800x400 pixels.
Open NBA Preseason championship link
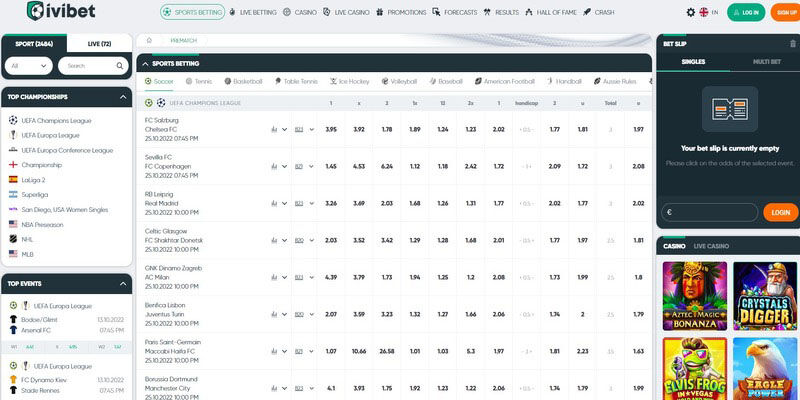coord(43,224)
